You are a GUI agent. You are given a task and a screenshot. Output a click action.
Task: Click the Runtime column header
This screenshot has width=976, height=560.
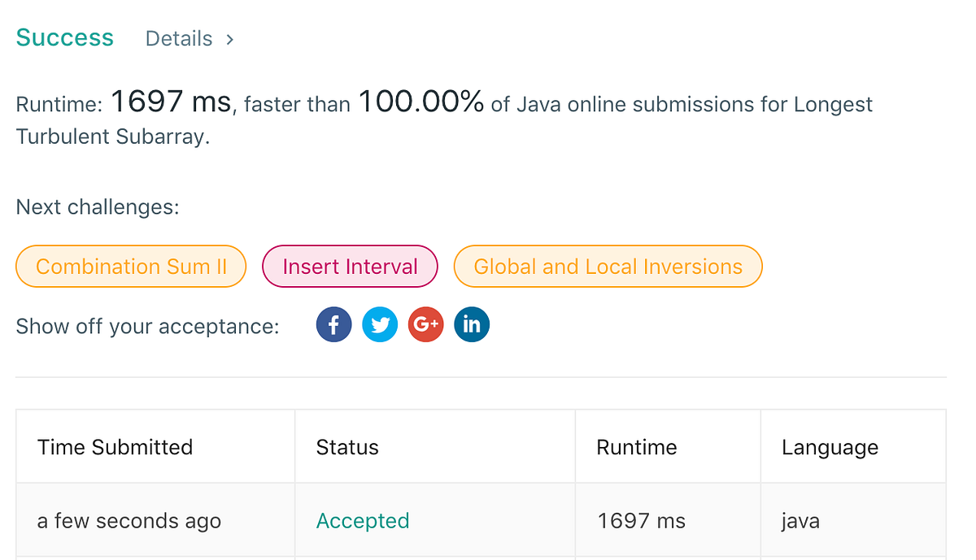tap(637, 447)
